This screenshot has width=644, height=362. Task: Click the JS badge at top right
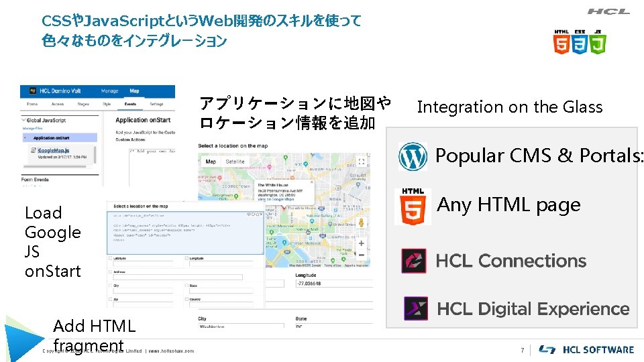pos(598,42)
